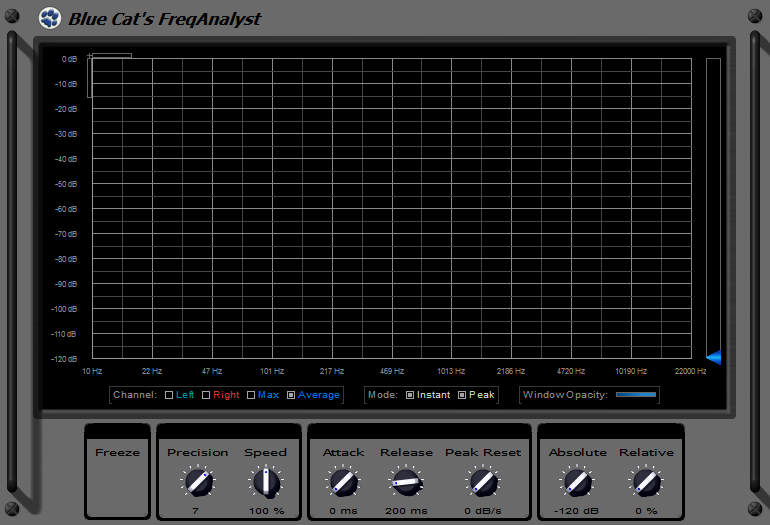This screenshot has width=770, height=525.
Task: Click the Blue Cat's FreqAnalyst title
Action: [x=165, y=19]
